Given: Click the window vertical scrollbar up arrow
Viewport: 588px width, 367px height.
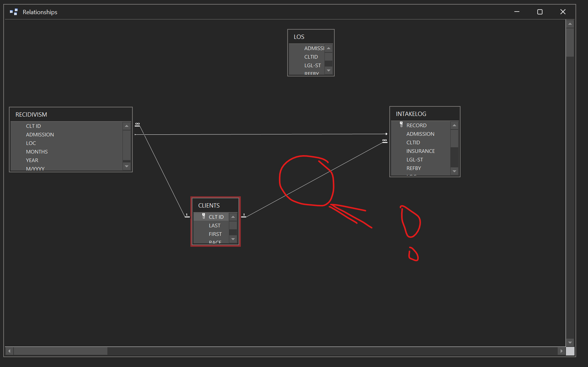Looking at the screenshot, I should (x=570, y=24).
